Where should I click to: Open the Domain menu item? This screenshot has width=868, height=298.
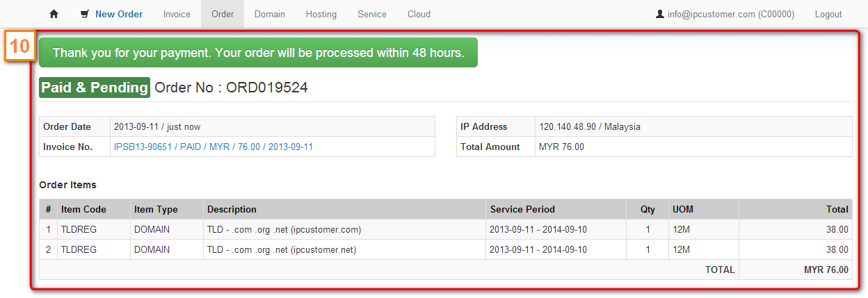[270, 14]
